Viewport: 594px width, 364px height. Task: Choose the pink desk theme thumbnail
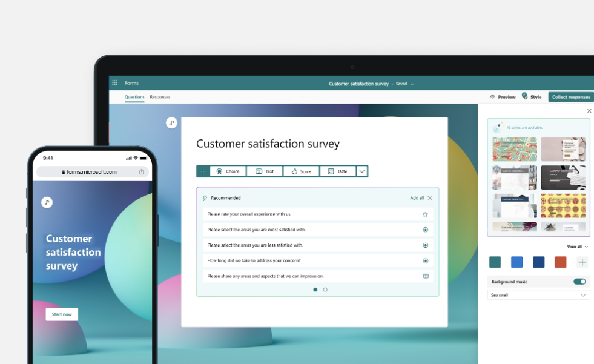click(563, 149)
